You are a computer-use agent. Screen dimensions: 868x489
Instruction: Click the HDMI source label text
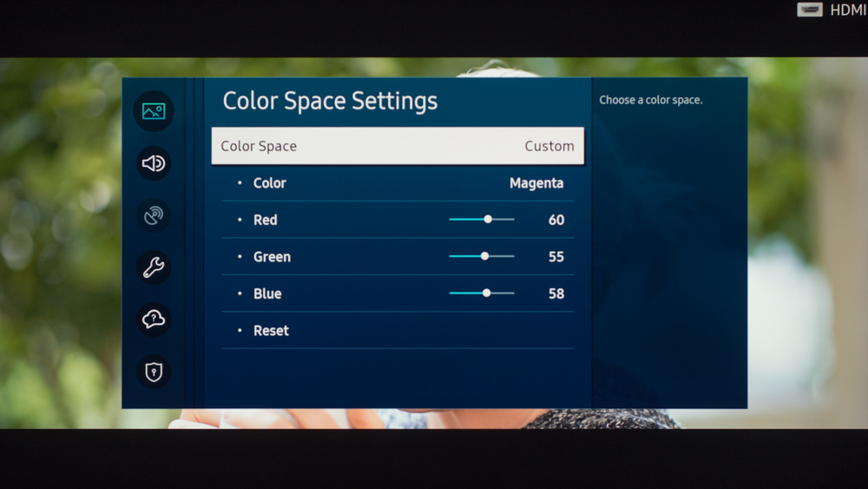pyautogui.click(x=847, y=10)
